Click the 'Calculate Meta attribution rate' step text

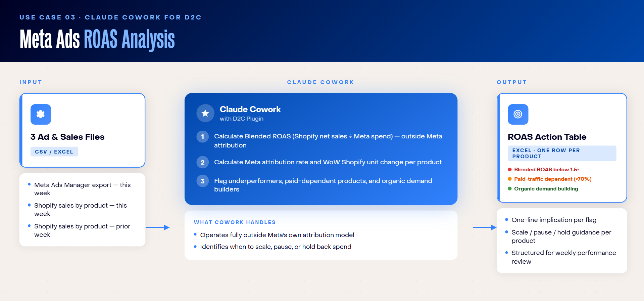click(328, 162)
